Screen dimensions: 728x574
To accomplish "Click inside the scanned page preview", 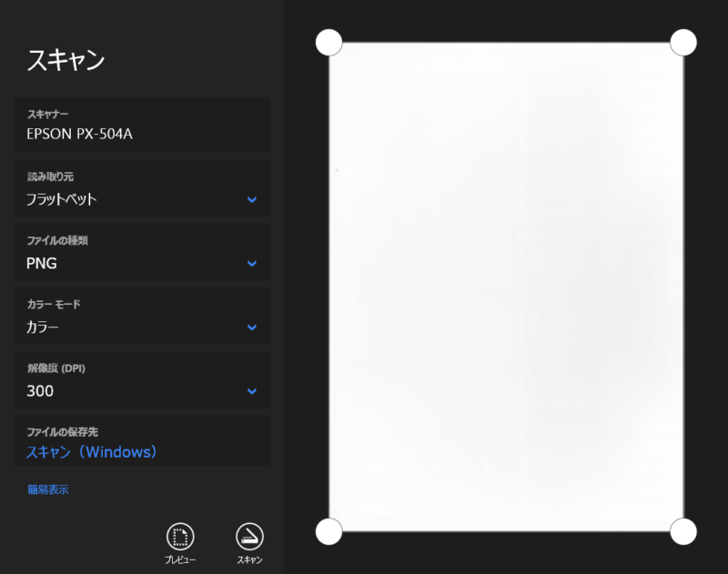I will [506, 287].
